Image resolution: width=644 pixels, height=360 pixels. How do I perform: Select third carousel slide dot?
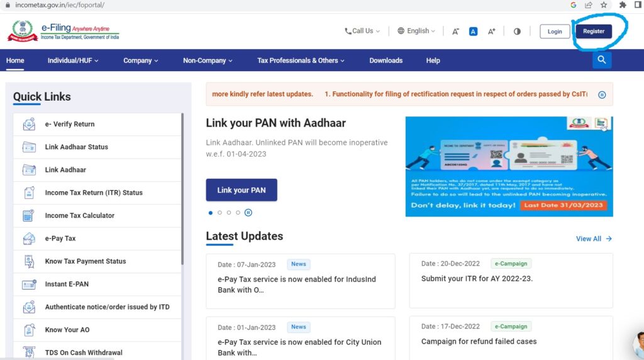point(229,213)
